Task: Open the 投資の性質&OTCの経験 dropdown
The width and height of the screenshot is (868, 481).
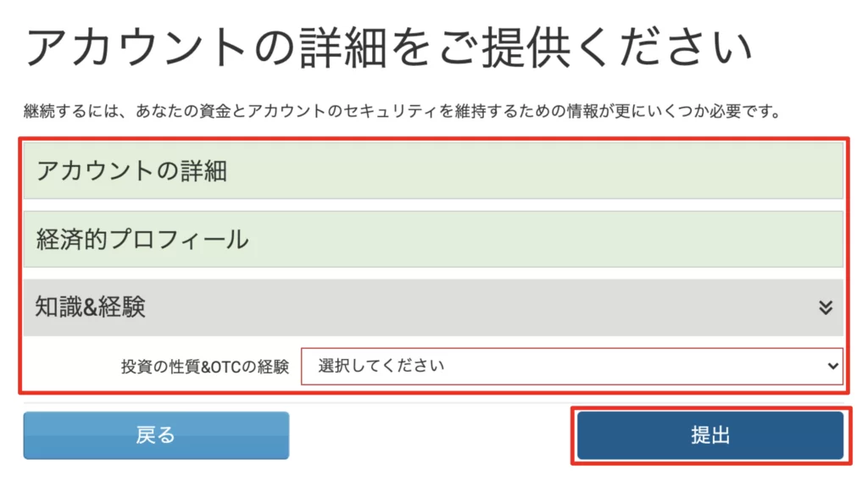Action: [571, 367]
